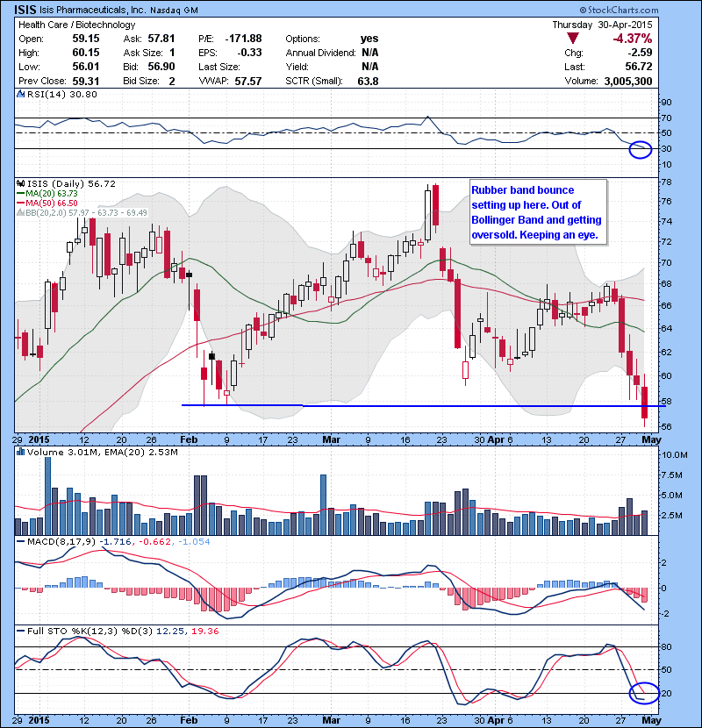
Task: Click the Ask price 57.81
Action: pos(161,39)
